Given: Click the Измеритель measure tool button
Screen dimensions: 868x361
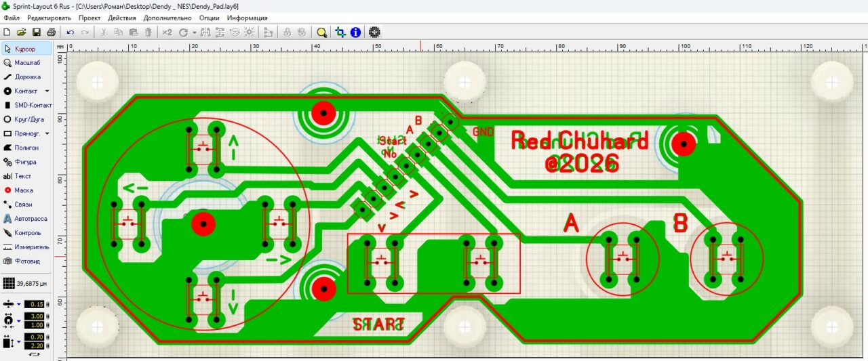Looking at the screenshot, I should coord(27,247).
